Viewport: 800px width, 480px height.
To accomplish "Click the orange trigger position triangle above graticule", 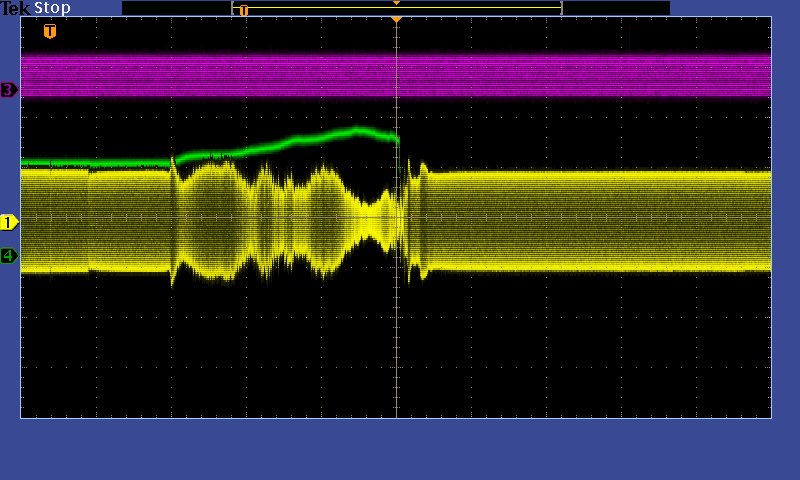I will coord(396,19).
